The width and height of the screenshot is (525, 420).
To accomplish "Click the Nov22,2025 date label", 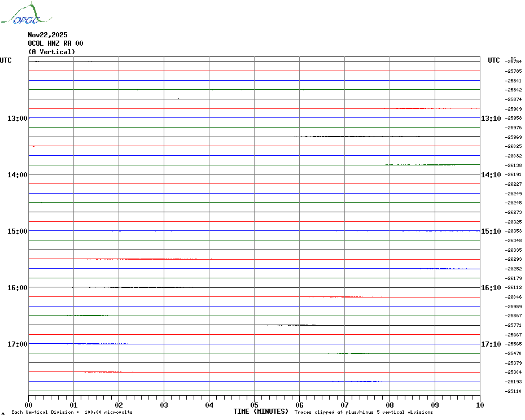I will pyautogui.click(x=47, y=35).
